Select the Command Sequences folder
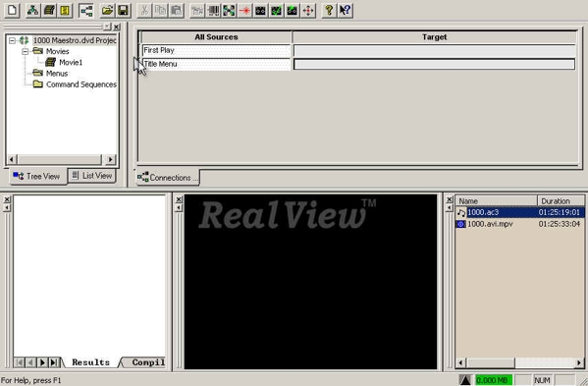 click(81, 84)
